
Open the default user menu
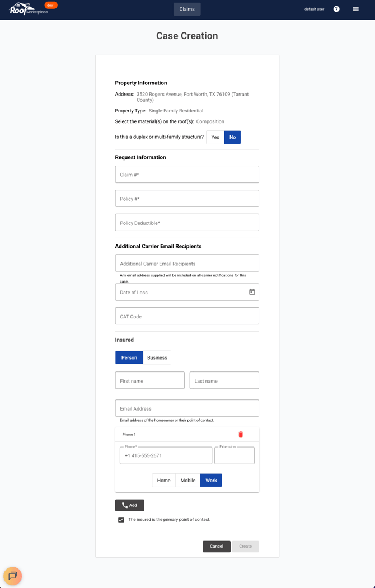click(x=314, y=9)
